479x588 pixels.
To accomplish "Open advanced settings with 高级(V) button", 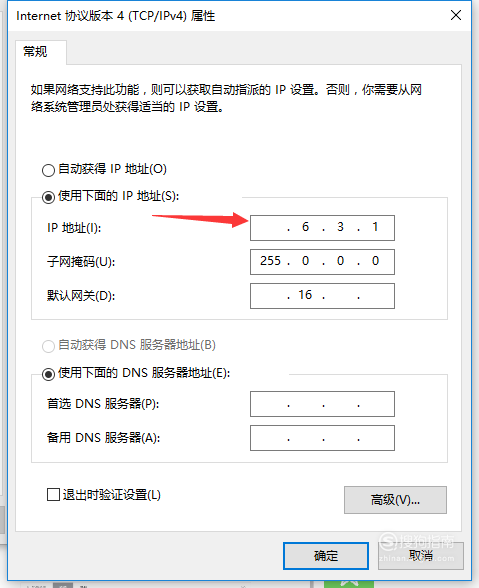I will [395, 500].
